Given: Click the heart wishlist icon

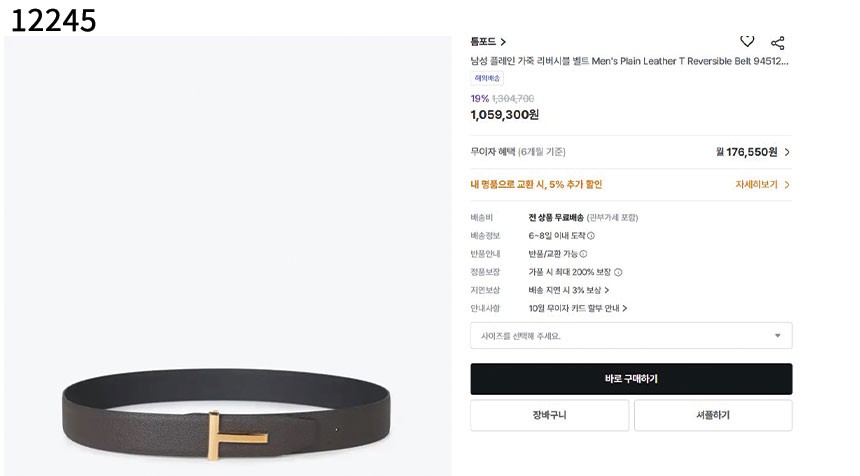Looking at the screenshot, I should point(747,42).
